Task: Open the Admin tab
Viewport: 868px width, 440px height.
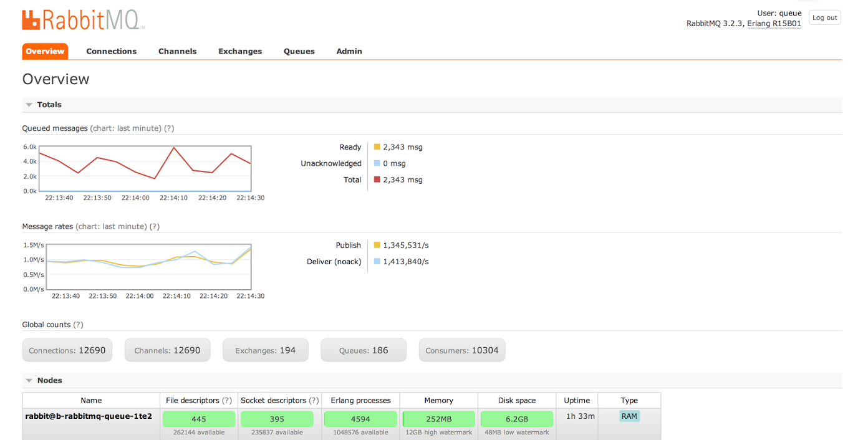Action: click(x=349, y=51)
